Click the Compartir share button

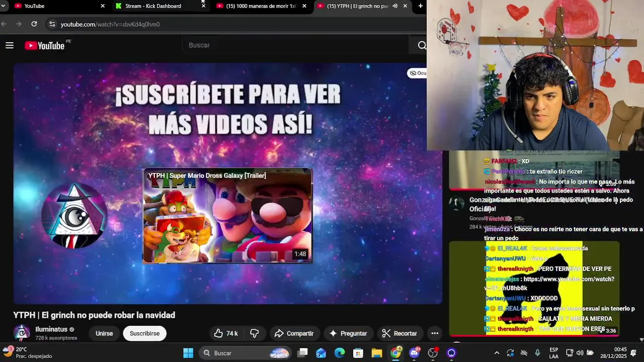tap(294, 333)
